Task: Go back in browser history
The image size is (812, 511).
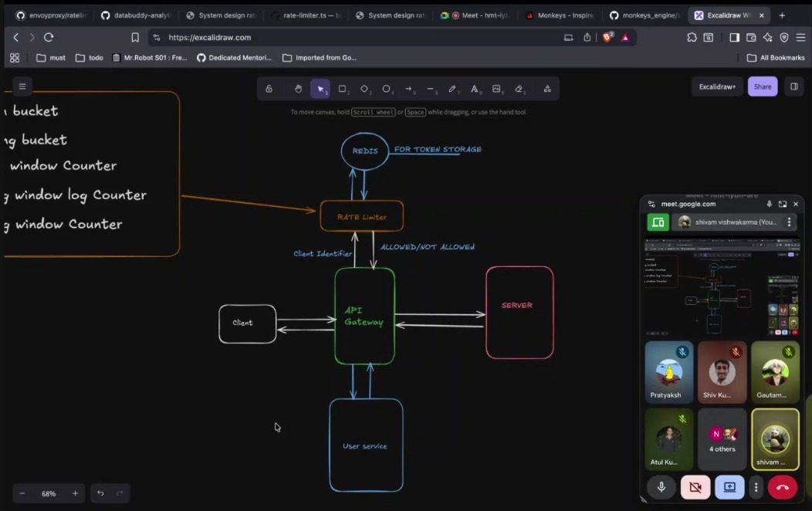Action: [x=16, y=37]
